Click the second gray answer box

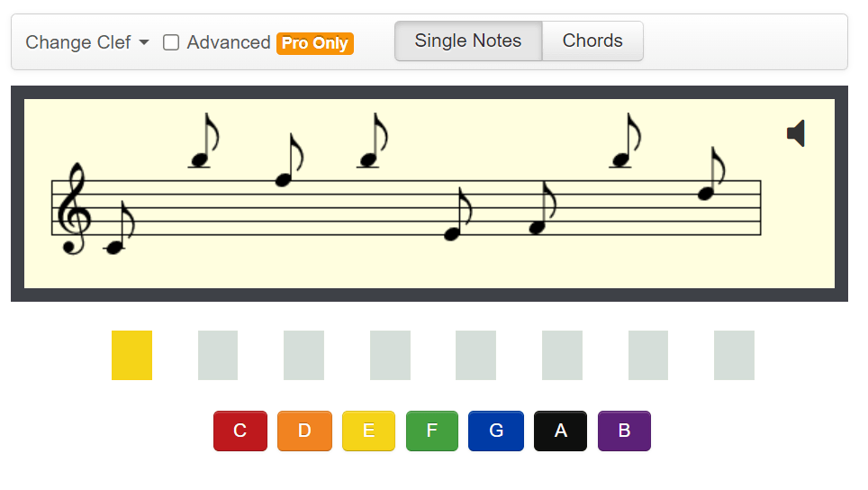303,355
